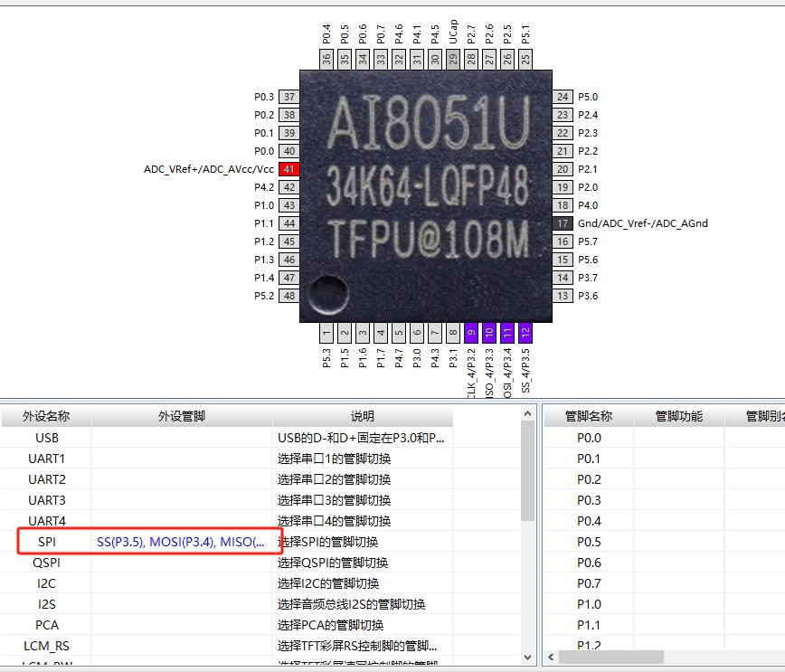Click purple pin 11 MOSI P3.4
The width and height of the screenshot is (785, 672).
coord(506,333)
